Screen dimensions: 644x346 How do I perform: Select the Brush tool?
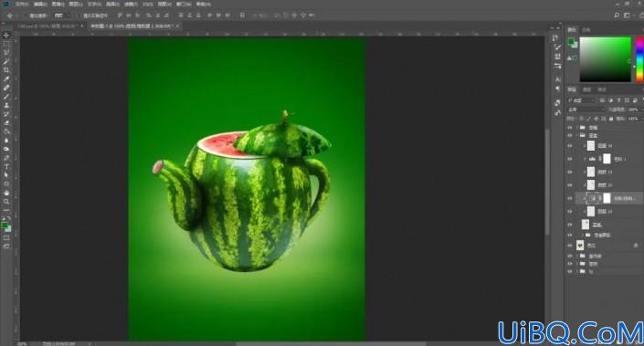point(6,97)
